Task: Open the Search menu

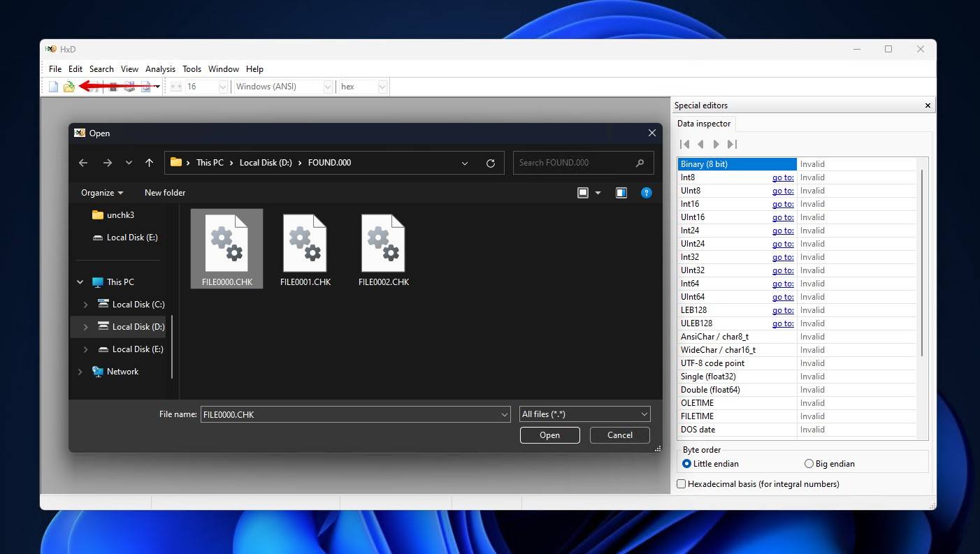Action: 101,68
